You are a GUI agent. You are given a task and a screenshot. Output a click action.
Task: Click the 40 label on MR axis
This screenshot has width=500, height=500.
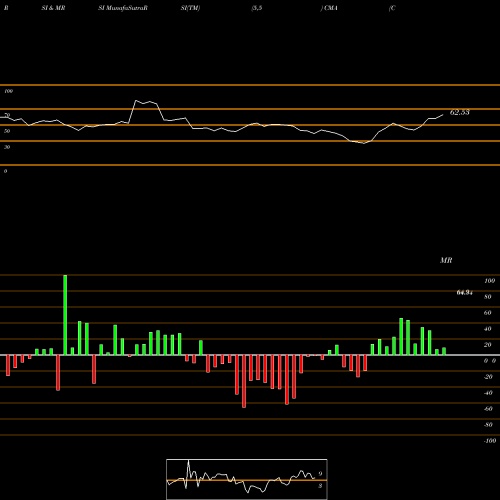coord(488,329)
